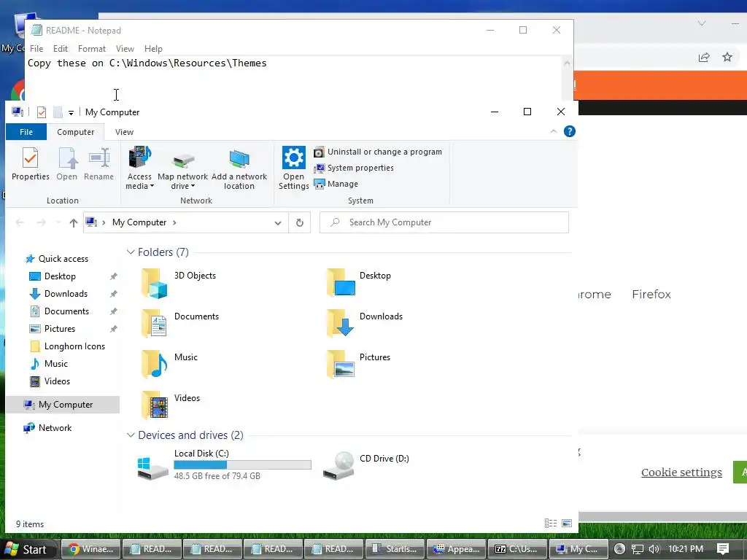Click the share icon in browser toolbar

[x=704, y=57]
